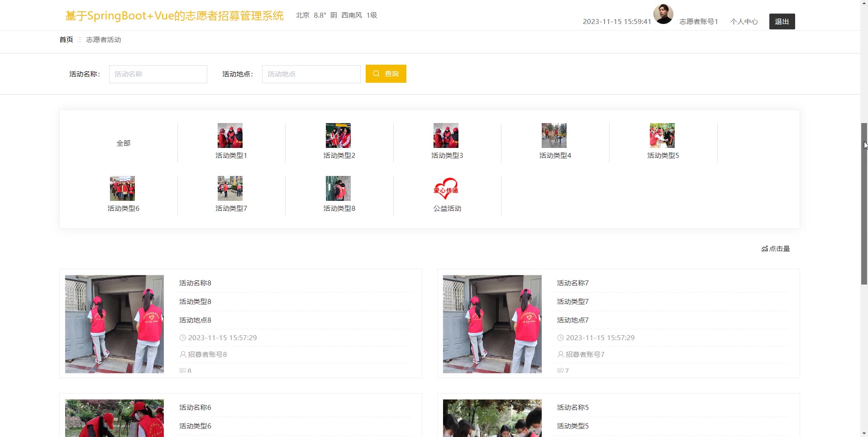Click 志愿者账号1 username
The height and width of the screenshot is (437, 868).
(x=699, y=22)
